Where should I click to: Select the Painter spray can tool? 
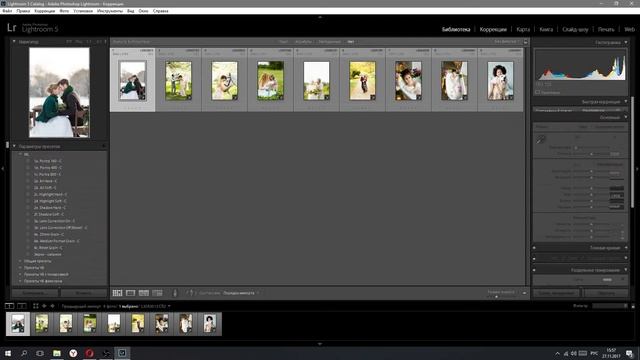[175, 293]
